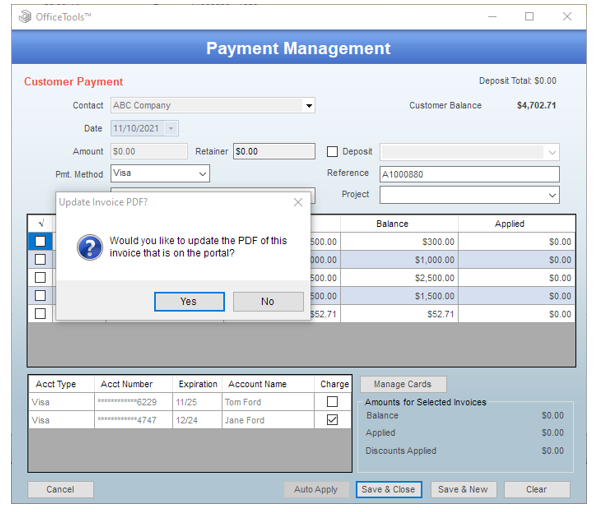The width and height of the screenshot is (600, 512).
Task: Click the $1,000.00 balance cell
Action: pyautogui.click(x=399, y=260)
